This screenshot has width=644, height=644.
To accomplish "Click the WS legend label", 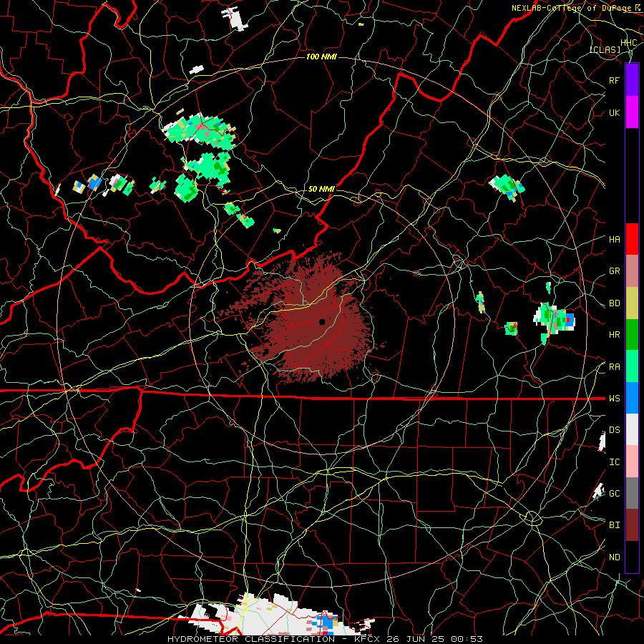I will coord(614,399).
